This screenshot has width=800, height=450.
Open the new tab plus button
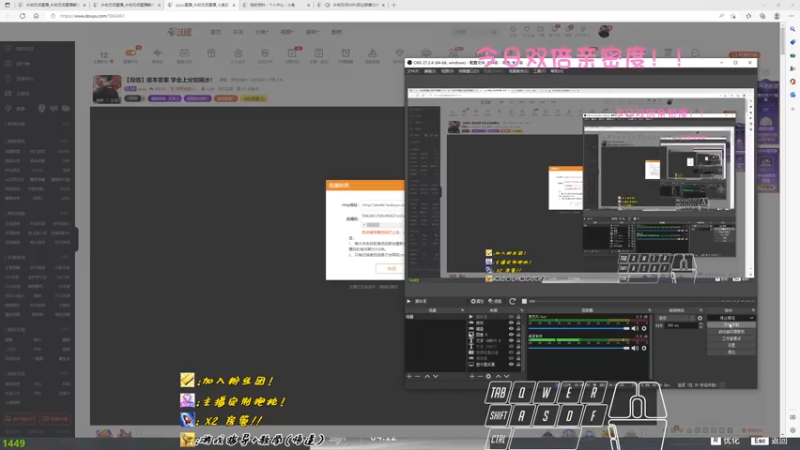(x=393, y=5)
